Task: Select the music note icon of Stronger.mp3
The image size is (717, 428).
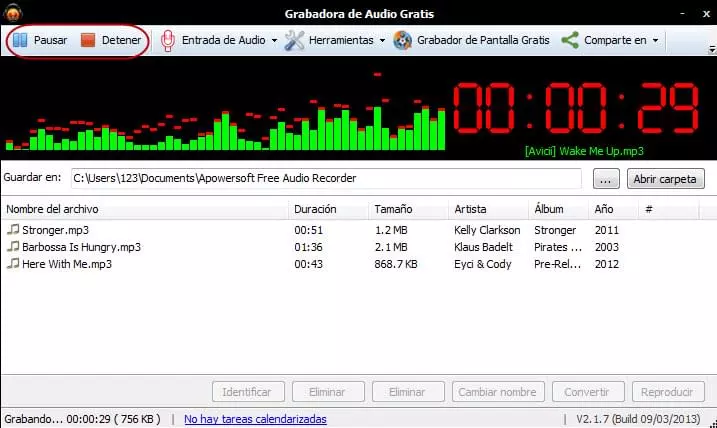Action: (13, 230)
